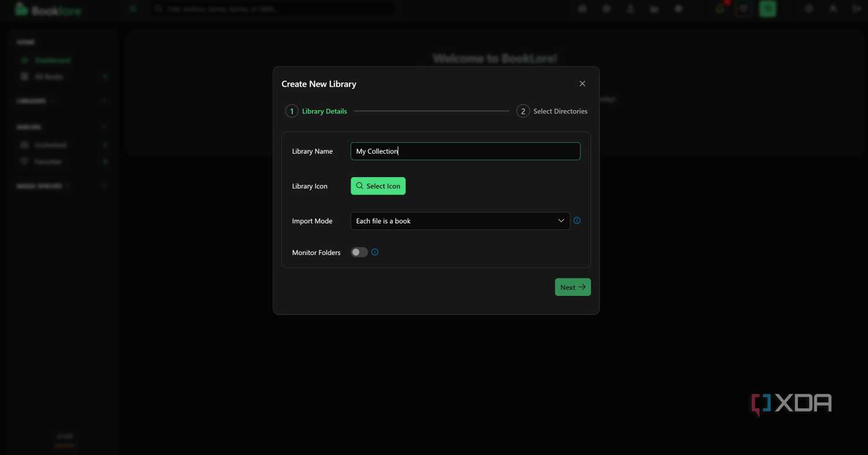The width and height of the screenshot is (868, 455).
Task: Click the Library Name label
Action: [x=312, y=151]
